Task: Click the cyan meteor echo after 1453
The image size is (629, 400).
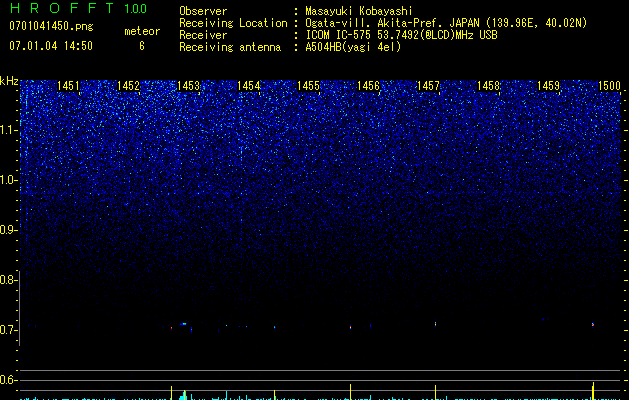Action: pyautogui.click(x=183, y=323)
